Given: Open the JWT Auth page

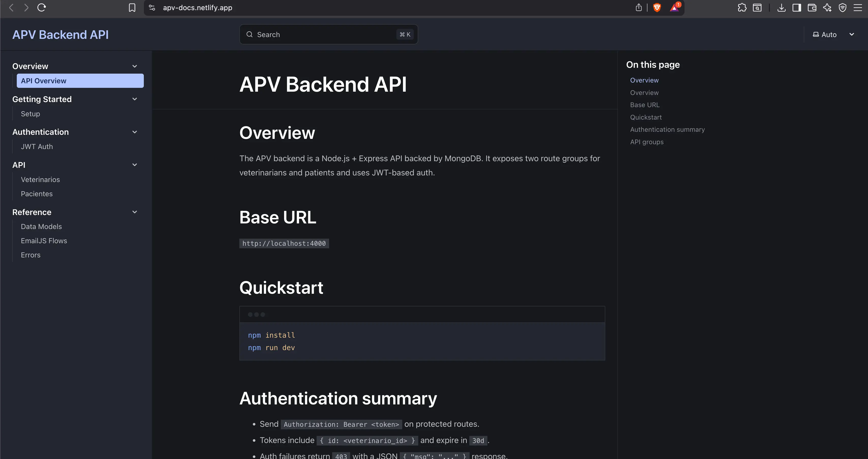Looking at the screenshot, I should 37,146.
